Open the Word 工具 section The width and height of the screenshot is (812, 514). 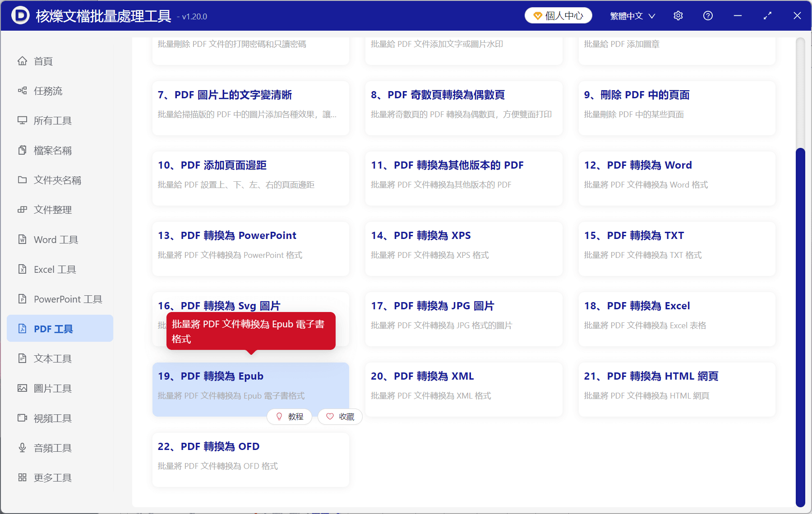pos(55,239)
